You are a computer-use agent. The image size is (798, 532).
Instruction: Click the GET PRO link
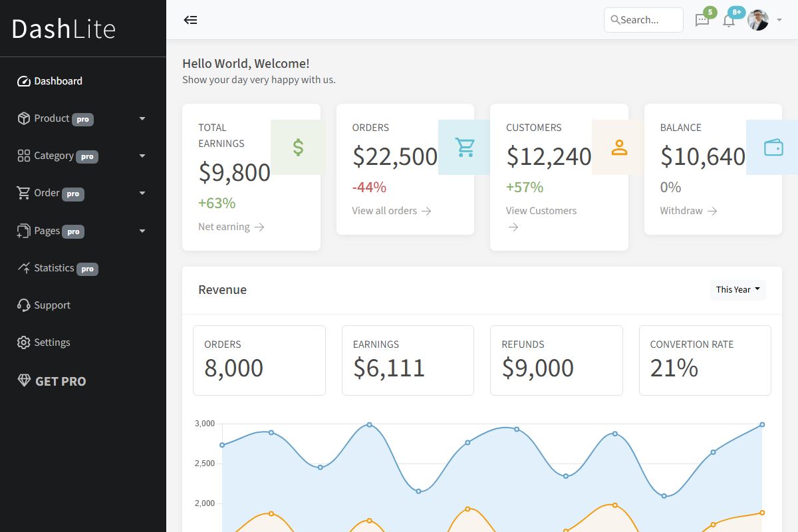click(52, 381)
